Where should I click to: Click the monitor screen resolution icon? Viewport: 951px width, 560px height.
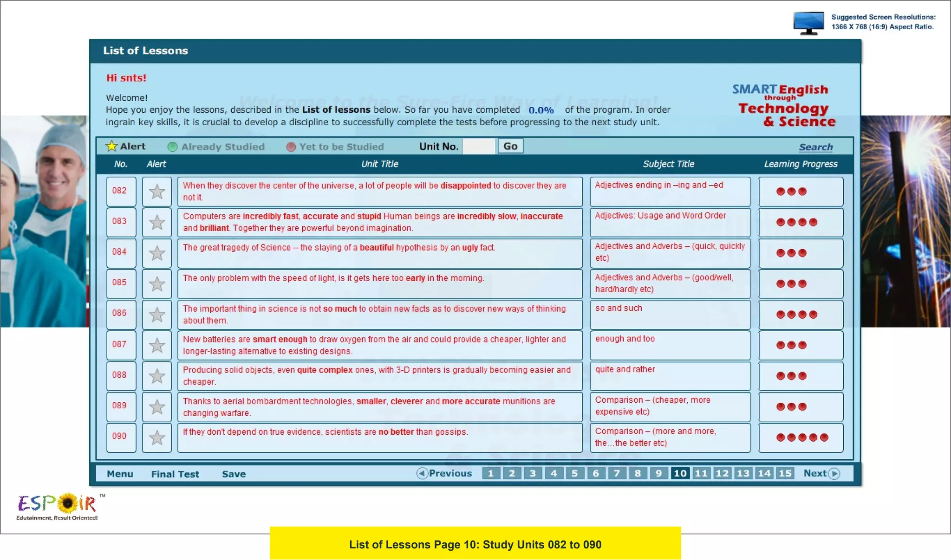(808, 23)
